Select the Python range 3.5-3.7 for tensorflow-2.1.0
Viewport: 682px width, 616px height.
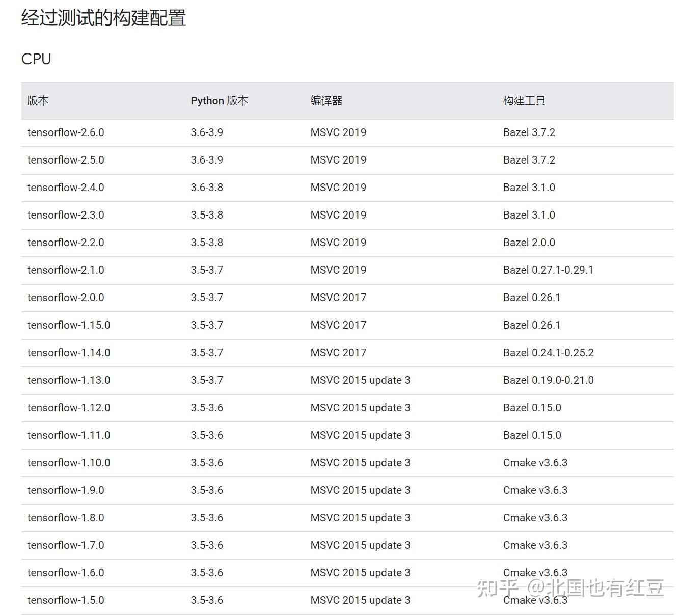click(207, 270)
